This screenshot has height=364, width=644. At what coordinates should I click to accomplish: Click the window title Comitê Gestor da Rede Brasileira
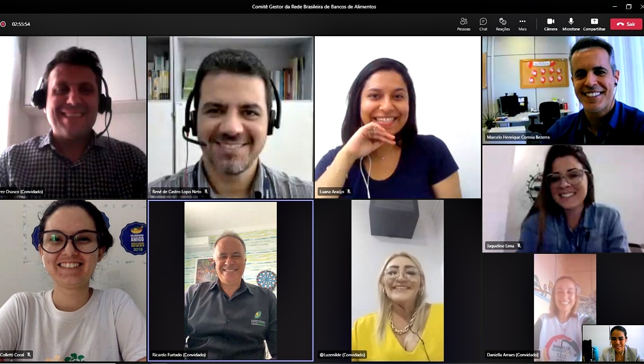[314, 7]
